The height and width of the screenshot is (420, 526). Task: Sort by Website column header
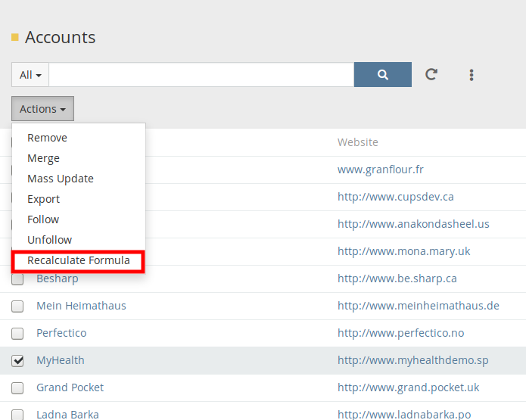(x=357, y=142)
